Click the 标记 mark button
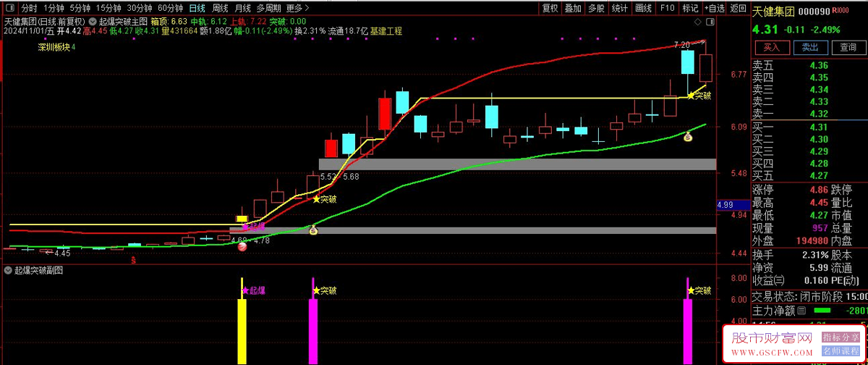 [x=690, y=8]
